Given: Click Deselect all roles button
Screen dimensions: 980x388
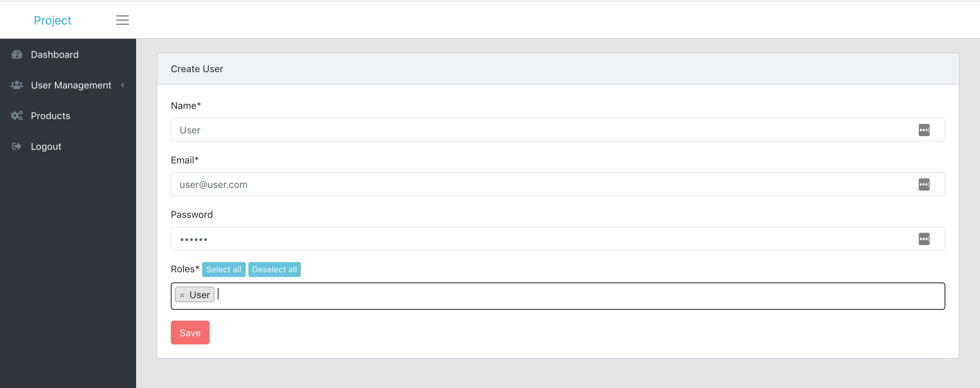Looking at the screenshot, I should click(x=274, y=269).
